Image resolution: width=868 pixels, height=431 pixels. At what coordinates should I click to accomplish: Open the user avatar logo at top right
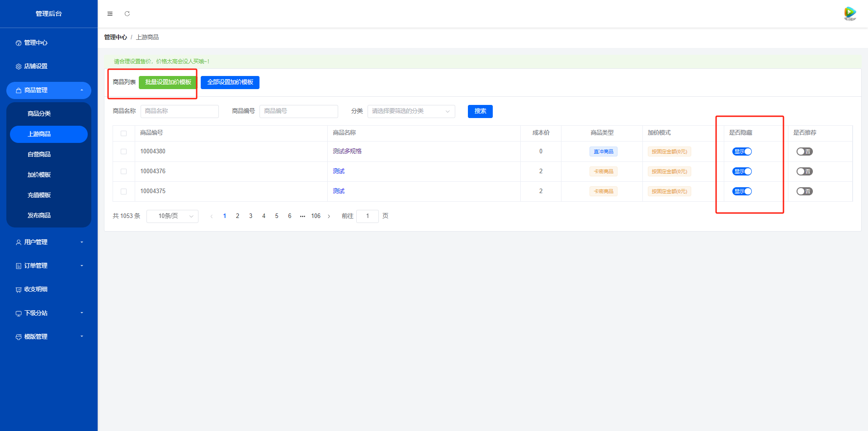pyautogui.click(x=850, y=13)
